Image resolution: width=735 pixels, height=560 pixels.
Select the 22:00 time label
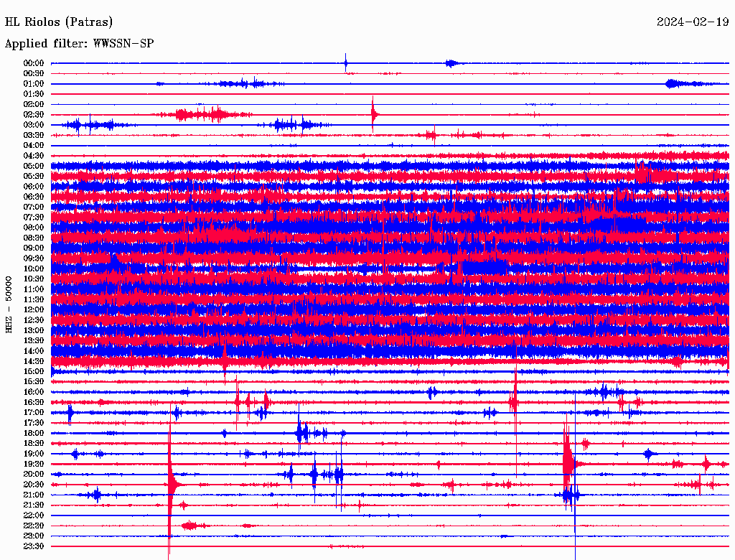point(34,515)
